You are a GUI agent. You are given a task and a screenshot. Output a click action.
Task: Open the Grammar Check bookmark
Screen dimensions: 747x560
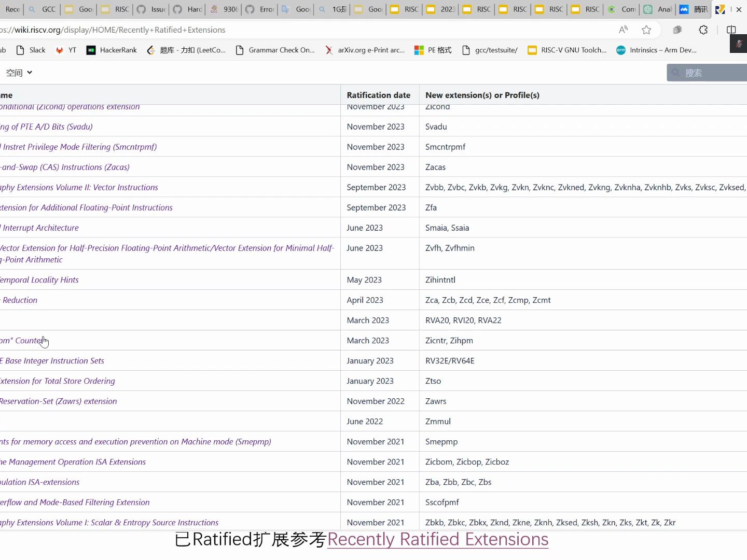275,50
